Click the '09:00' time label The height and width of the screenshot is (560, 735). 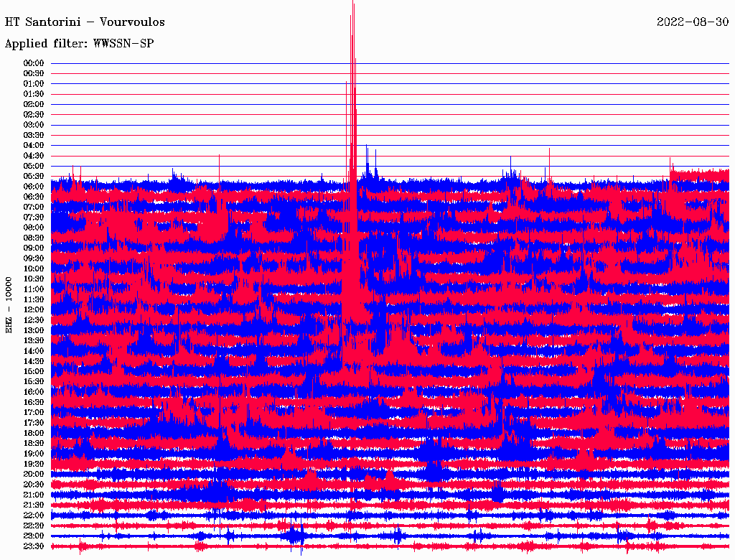pos(33,248)
